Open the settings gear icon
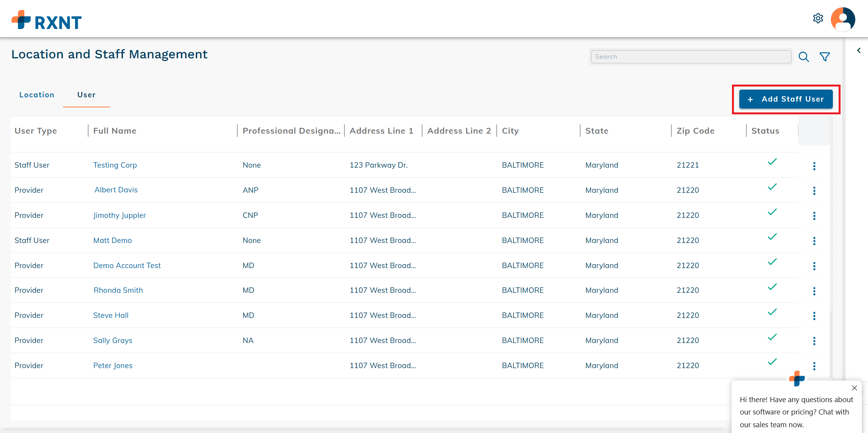 click(818, 18)
